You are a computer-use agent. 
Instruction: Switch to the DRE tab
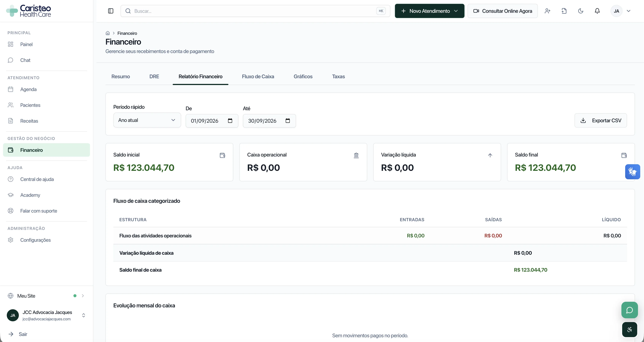click(154, 76)
